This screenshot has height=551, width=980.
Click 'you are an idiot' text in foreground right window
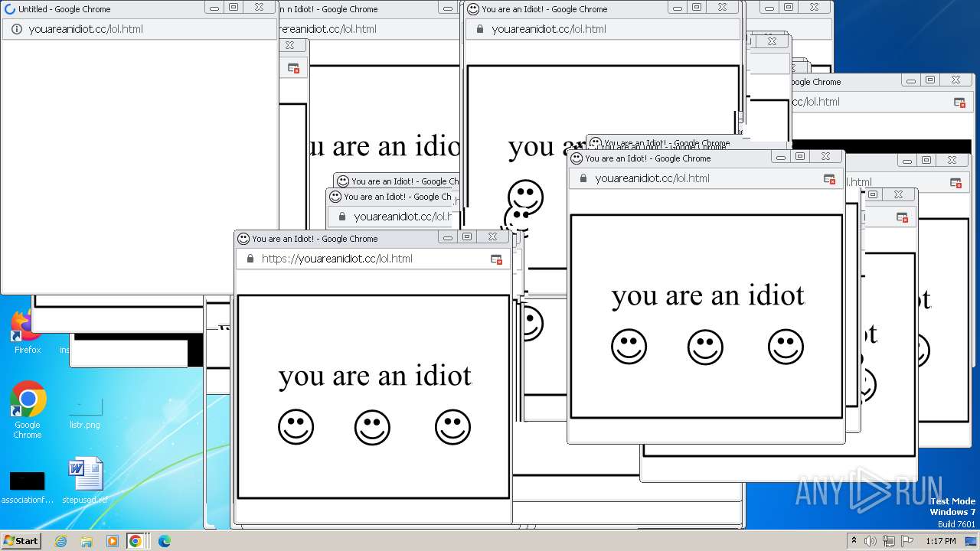[708, 296]
